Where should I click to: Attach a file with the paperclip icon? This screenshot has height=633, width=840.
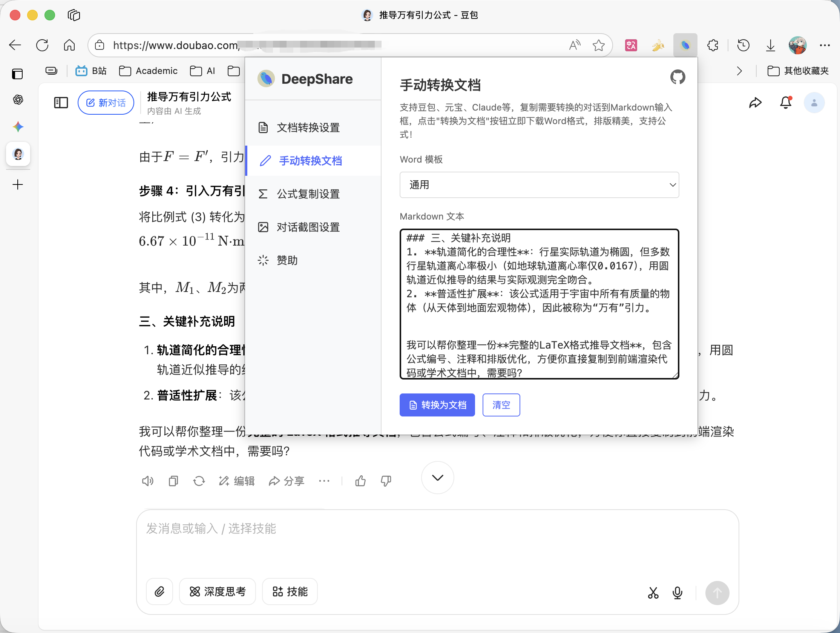tap(159, 592)
